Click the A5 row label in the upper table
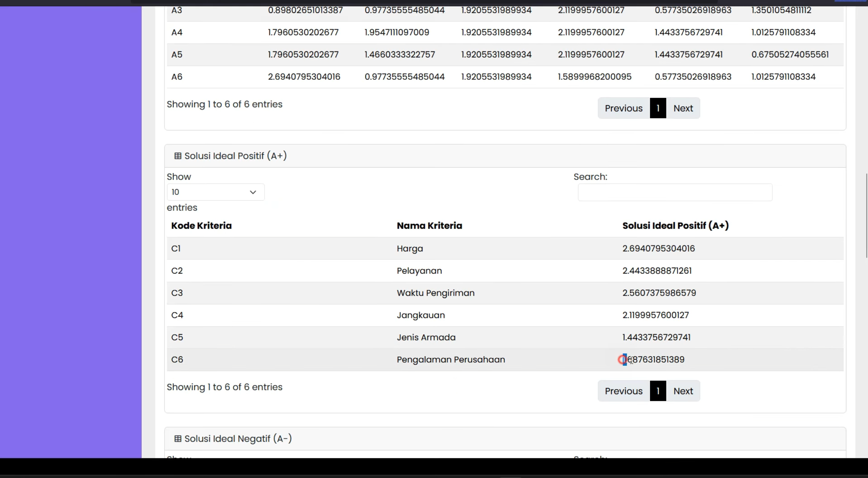Screen dimensions: 868x478 point(177,55)
